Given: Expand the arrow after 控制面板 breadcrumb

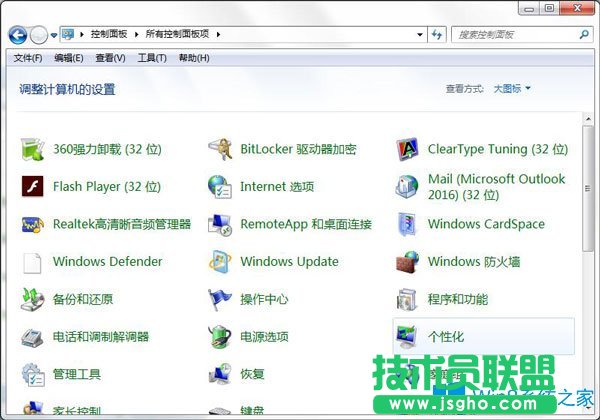Looking at the screenshot, I should tap(136, 34).
